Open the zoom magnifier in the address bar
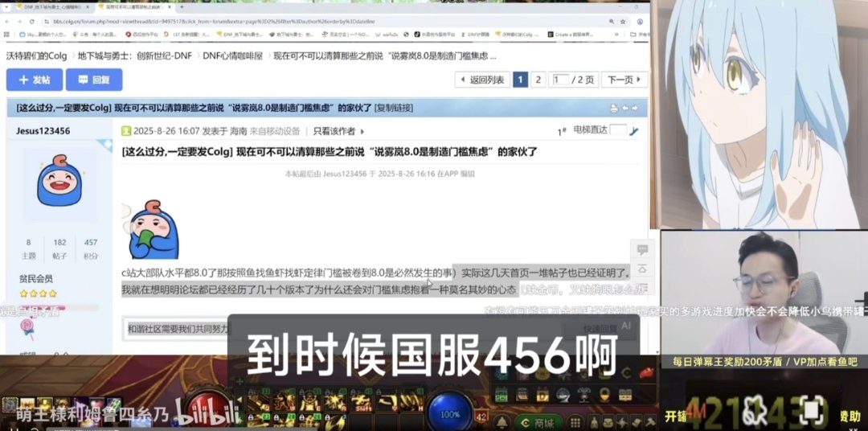Image resolution: width=868 pixels, height=431 pixels. (x=611, y=21)
